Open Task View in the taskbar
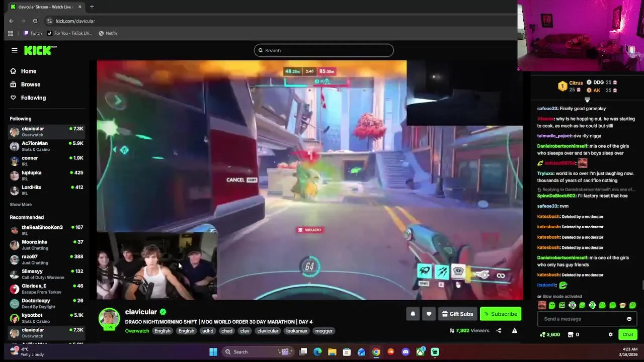Image resolution: width=644 pixels, height=362 pixels. pyautogui.click(x=303, y=352)
